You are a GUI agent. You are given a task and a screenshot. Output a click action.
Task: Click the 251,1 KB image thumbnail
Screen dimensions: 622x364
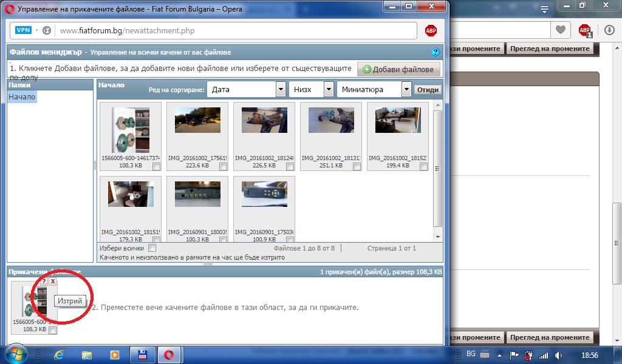pyautogui.click(x=331, y=120)
